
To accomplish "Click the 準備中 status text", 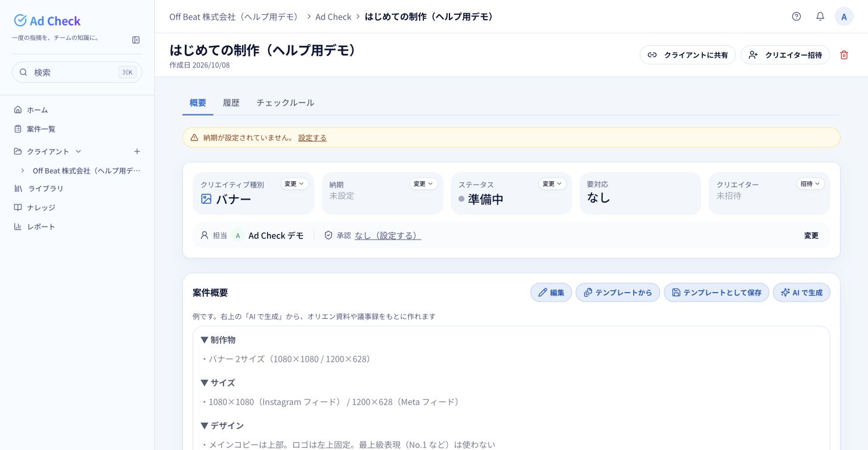I will click(x=486, y=199).
